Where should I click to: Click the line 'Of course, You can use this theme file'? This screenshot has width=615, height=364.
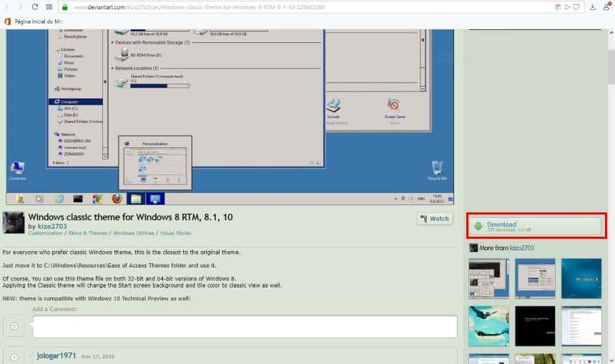click(x=119, y=278)
